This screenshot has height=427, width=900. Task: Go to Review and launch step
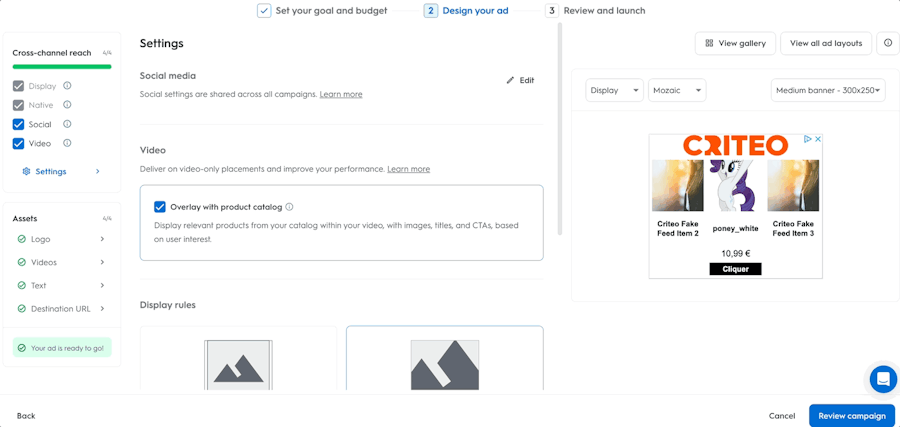pyautogui.click(x=595, y=11)
